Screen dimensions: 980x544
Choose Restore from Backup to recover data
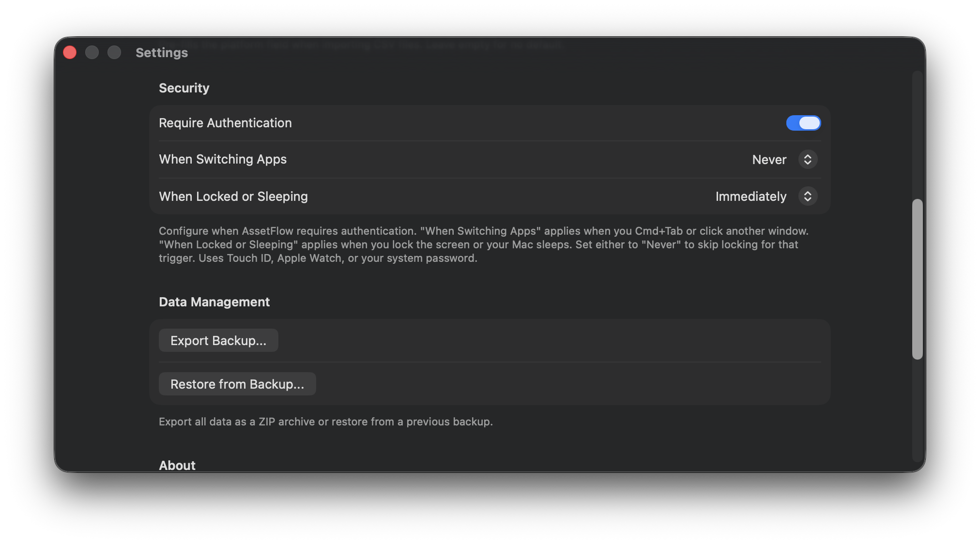point(237,384)
